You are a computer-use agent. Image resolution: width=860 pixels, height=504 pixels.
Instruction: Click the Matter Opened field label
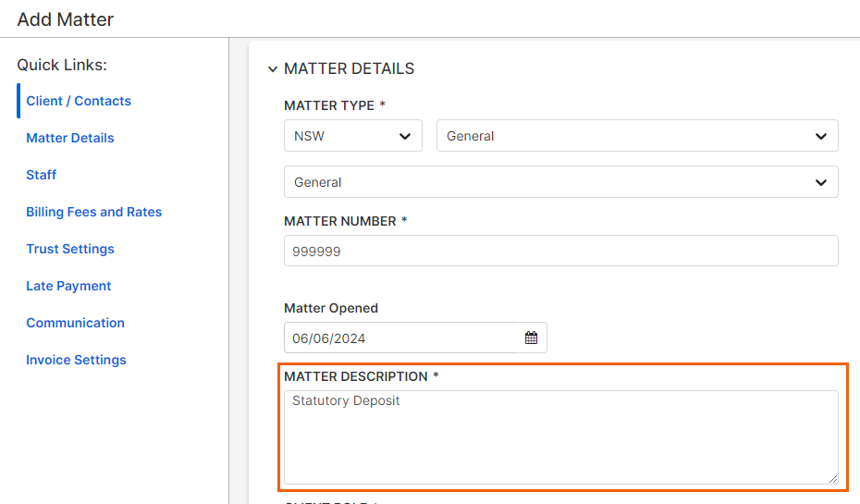point(331,308)
